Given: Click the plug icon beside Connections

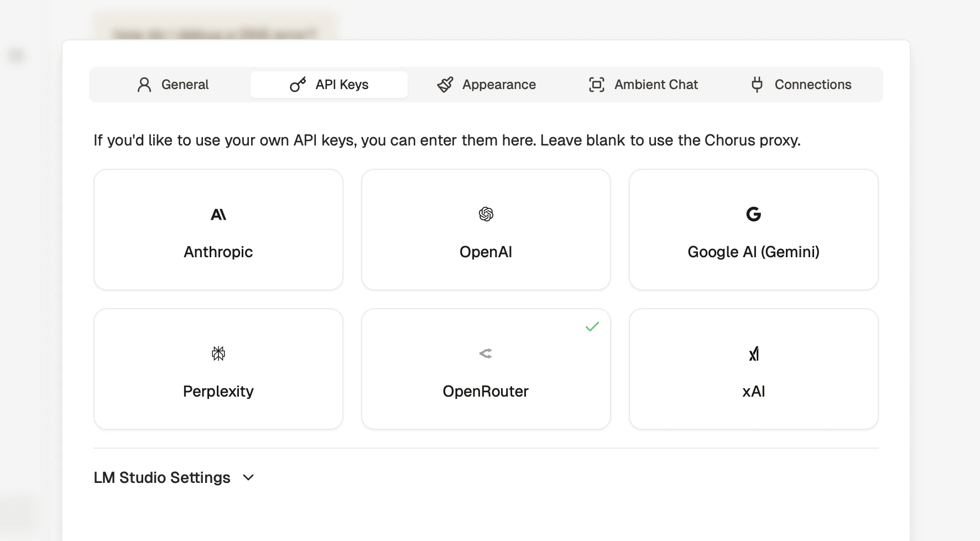Looking at the screenshot, I should click(757, 85).
